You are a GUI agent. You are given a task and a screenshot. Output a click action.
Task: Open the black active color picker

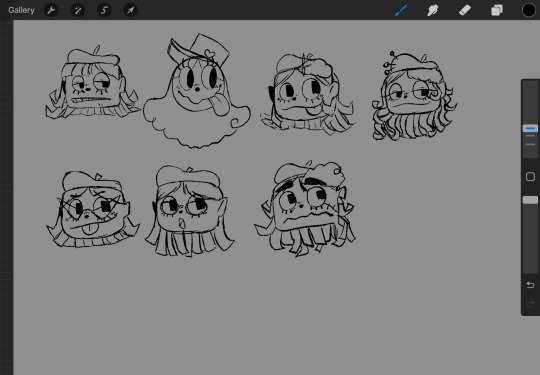click(x=529, y=10)
